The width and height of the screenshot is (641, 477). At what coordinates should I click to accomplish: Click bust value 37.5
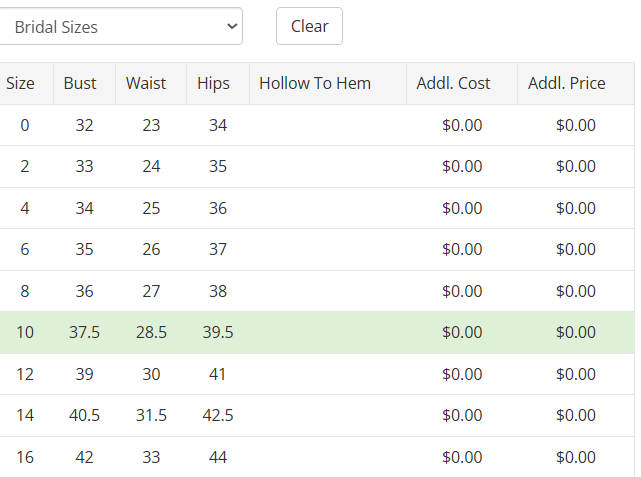pos(84,332)
